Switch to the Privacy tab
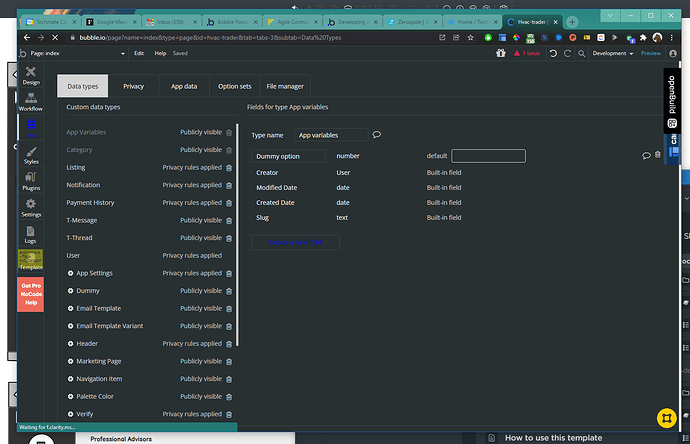690x444 pixels. [x=133, y=86]
